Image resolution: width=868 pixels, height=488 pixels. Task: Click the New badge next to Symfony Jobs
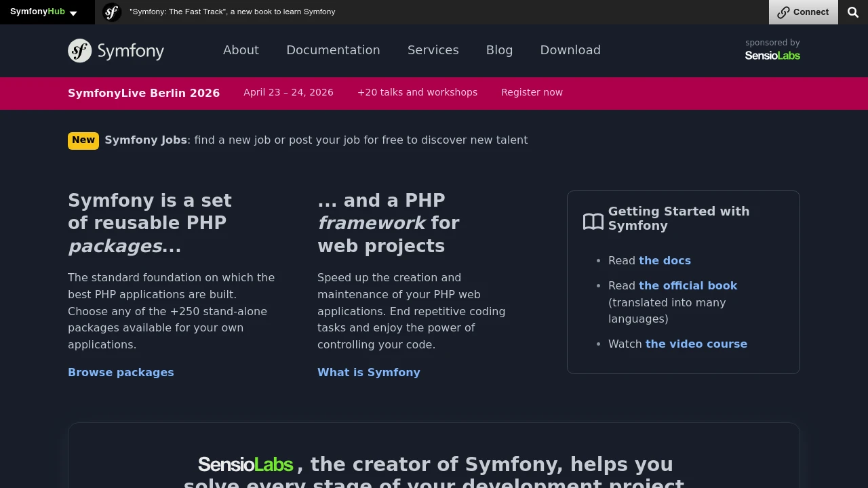[83, 140]
